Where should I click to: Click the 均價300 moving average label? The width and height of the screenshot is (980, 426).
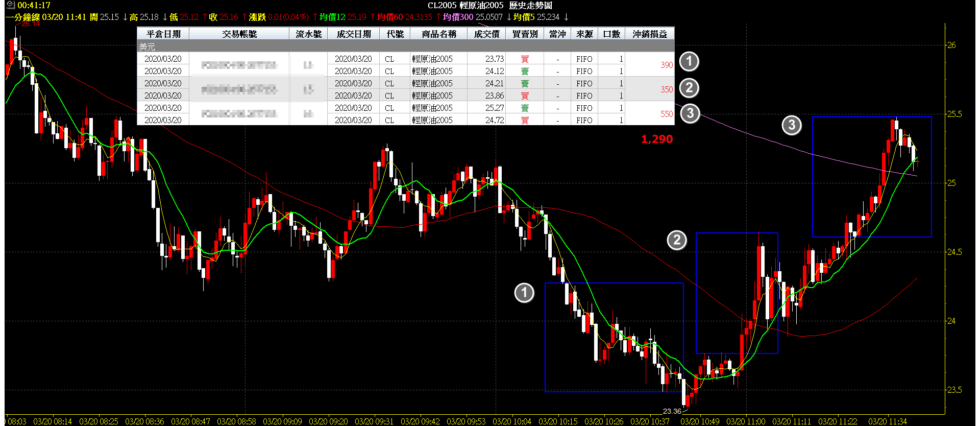point(458,17)
